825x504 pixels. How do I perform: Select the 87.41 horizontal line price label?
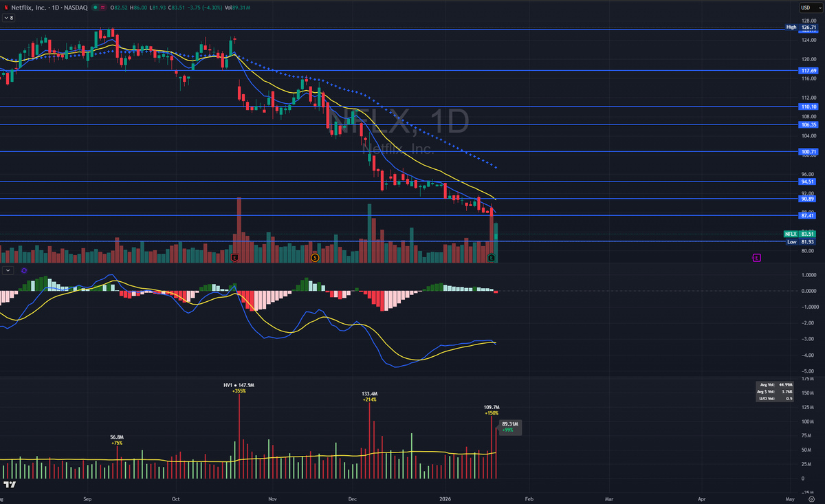click(x=808, y=215)
